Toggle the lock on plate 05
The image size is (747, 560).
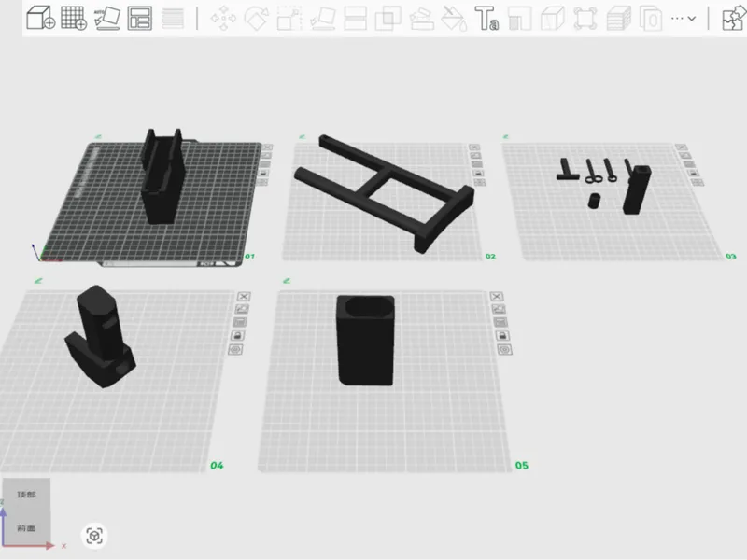point(502,336)
